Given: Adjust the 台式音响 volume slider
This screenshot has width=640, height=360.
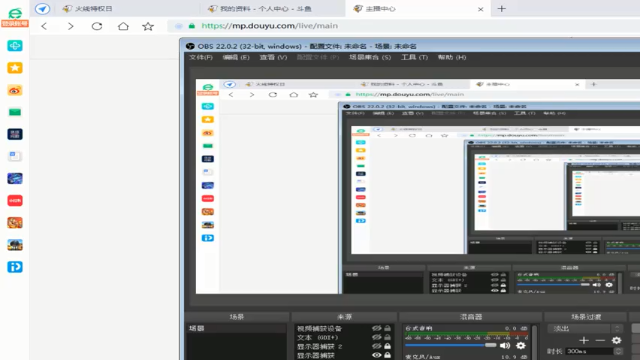Looking at the screenshot, I should [451, 345].
